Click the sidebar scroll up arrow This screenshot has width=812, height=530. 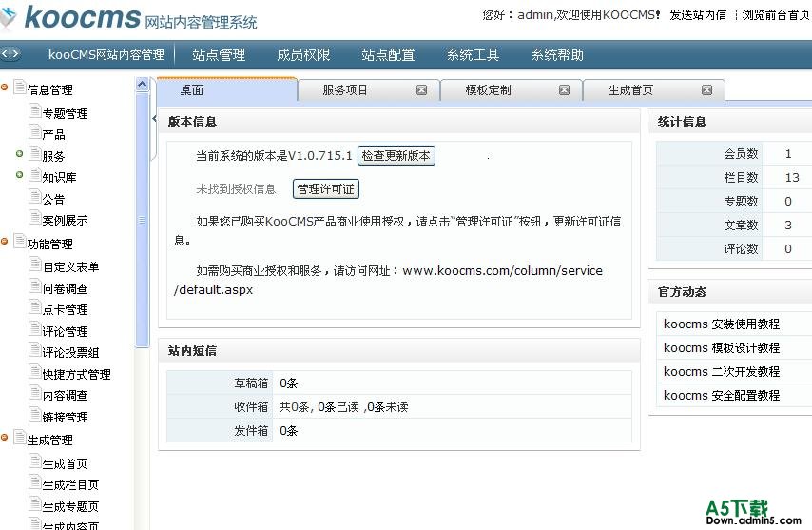click(x=143, y=85)
